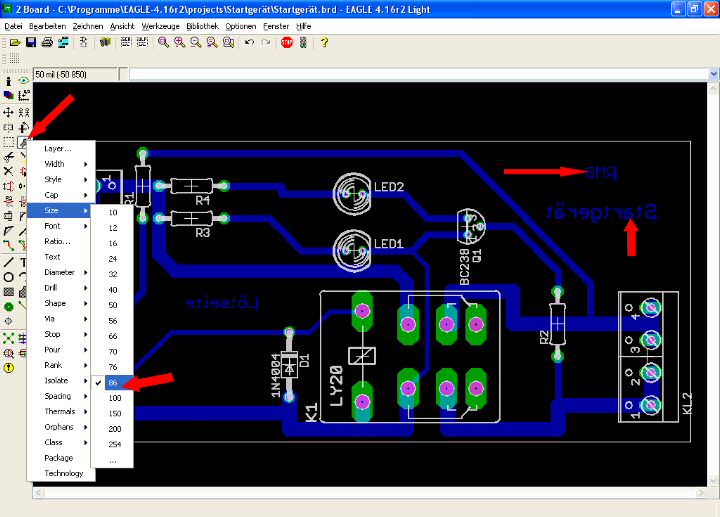
Task: Open the Bibliothek menu
Action: click(188, 24)
